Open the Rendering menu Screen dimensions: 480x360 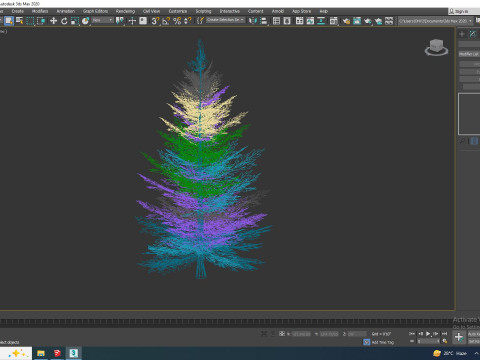[x=125, y=11]
